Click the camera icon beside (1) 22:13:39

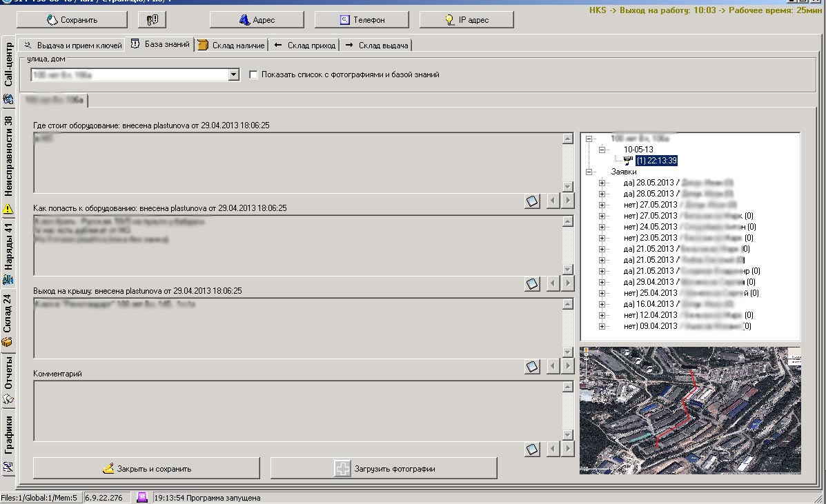628,161
